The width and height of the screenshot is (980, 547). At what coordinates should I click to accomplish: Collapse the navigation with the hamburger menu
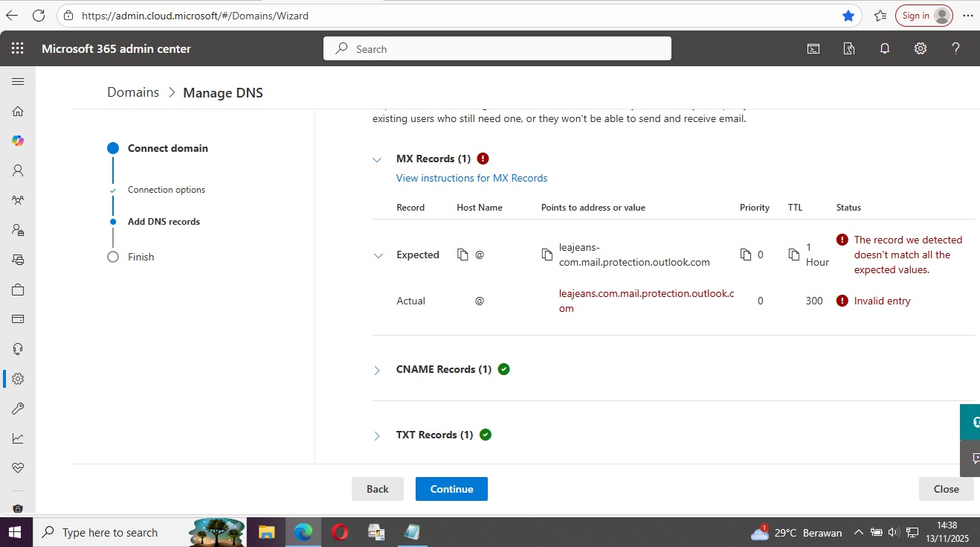pyautogui.click(x=18, y=81)
